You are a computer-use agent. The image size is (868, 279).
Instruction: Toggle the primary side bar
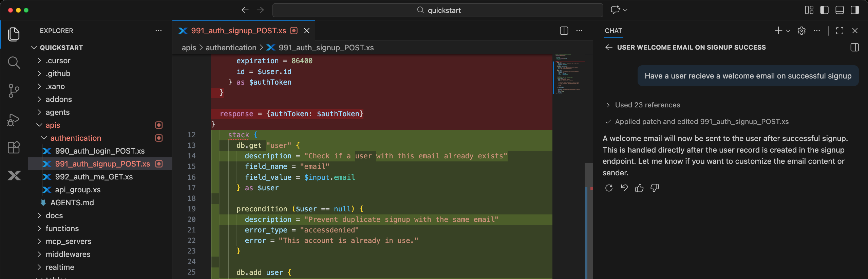(825, 10)
